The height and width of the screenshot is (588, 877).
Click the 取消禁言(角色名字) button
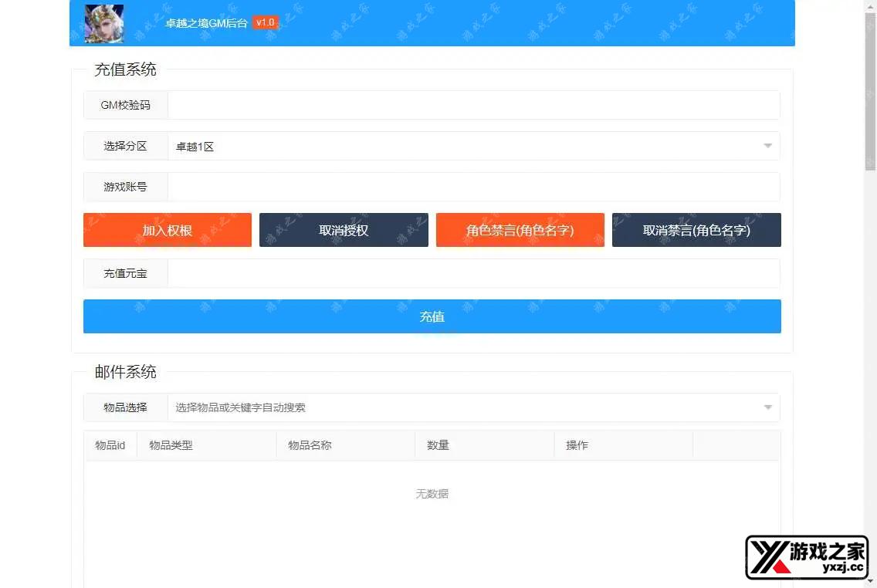(696, 230)
